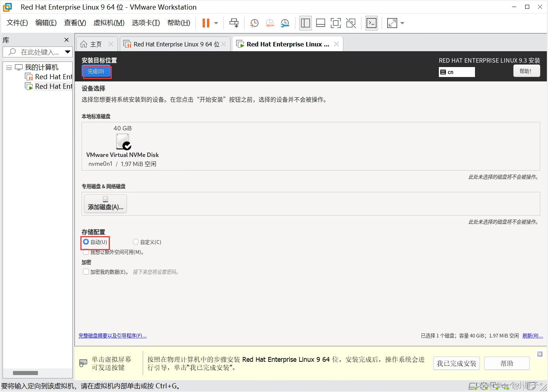The width and height of the screenshot is (548, 392).
Task: Enter full screen mode
Action: (335, 23)
